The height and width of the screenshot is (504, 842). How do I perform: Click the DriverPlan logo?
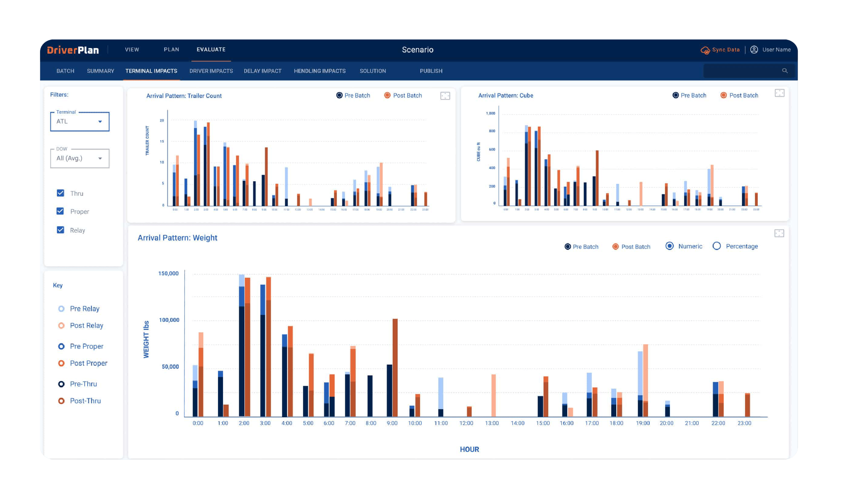(73, 50)
